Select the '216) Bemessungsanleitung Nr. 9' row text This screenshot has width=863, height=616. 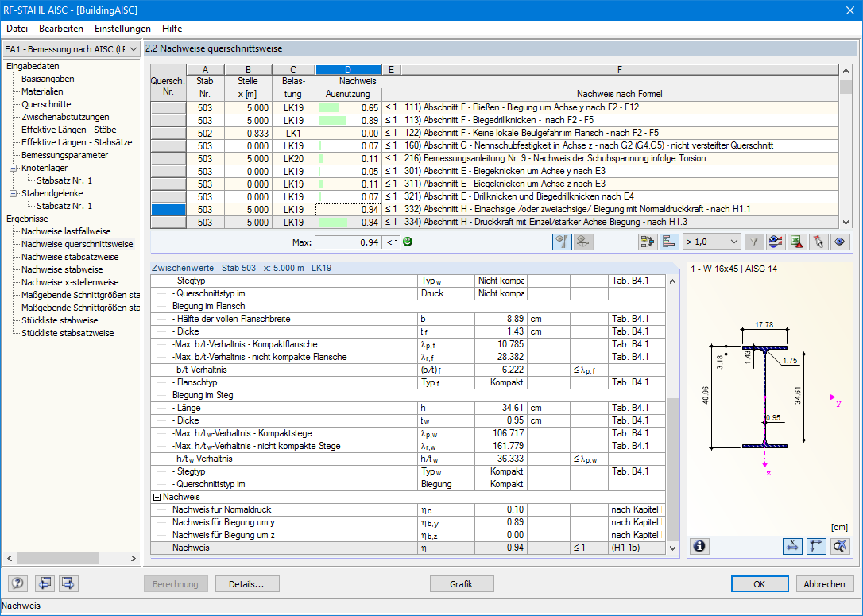555,158
